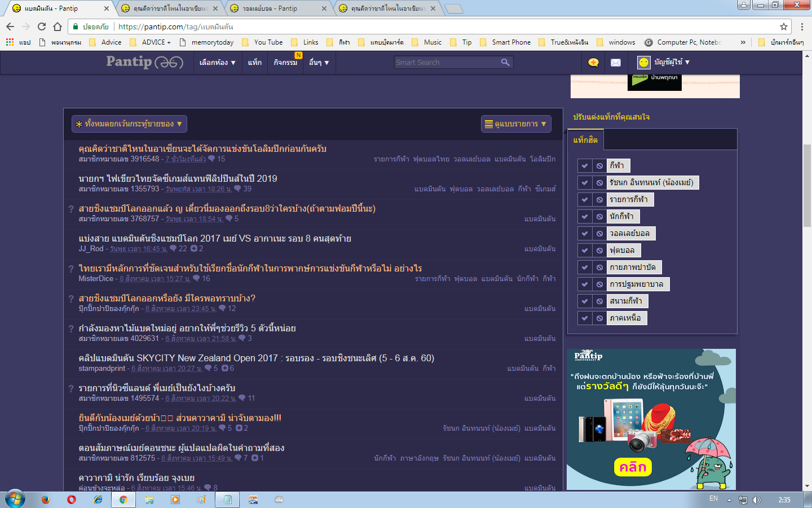Click the Smart Search input field
Viewport: 812px width, 508px height.
point(446,63)
